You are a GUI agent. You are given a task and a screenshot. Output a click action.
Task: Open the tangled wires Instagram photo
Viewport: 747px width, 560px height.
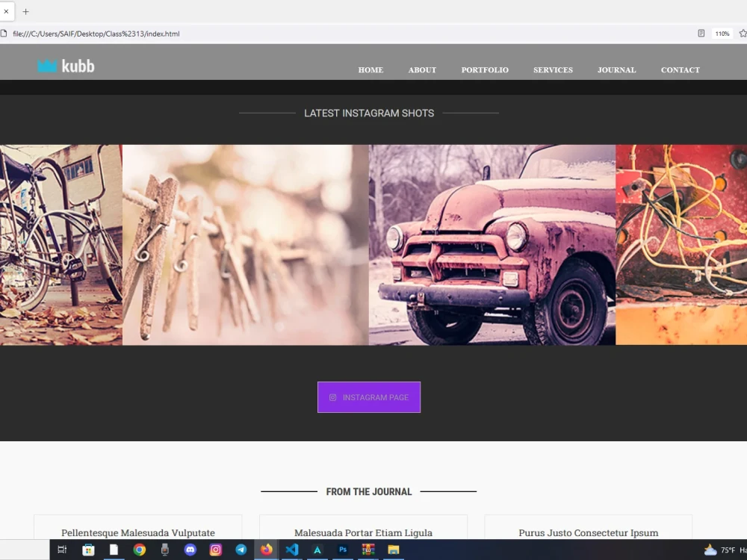tap(681, 245)
